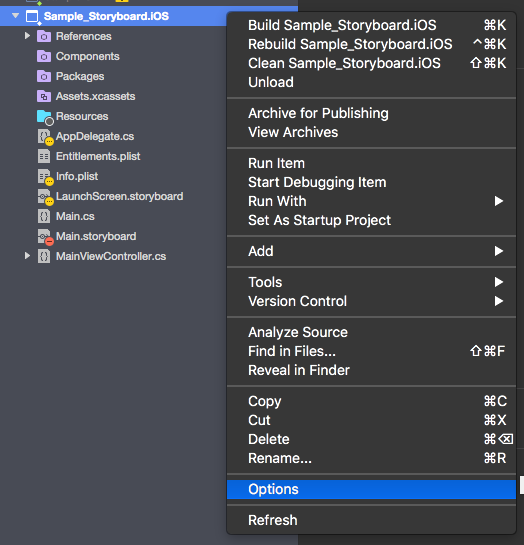
Task: Expand the MainViewController.cs node
Action: tap(27, 256)
